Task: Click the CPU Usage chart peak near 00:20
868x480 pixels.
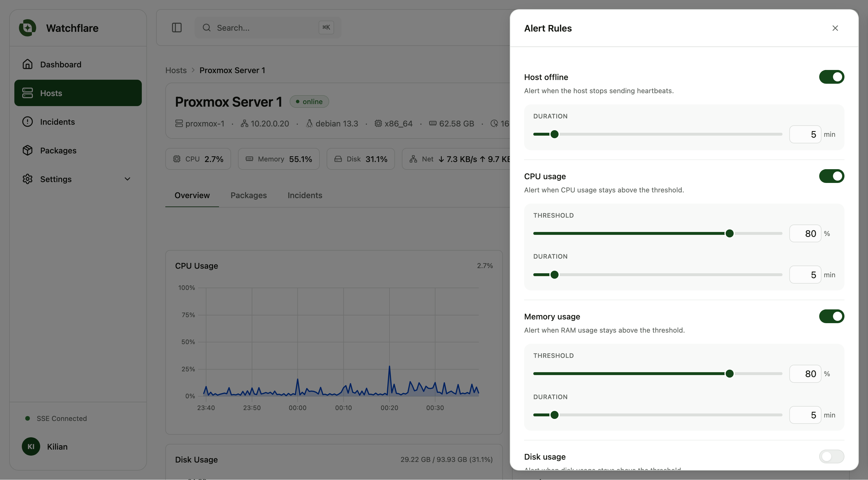Action: [390, 366]
